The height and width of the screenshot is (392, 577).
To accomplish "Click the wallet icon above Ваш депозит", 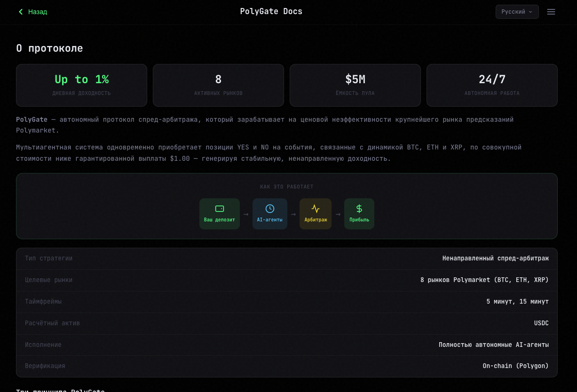I will click(x=220, y=209).
